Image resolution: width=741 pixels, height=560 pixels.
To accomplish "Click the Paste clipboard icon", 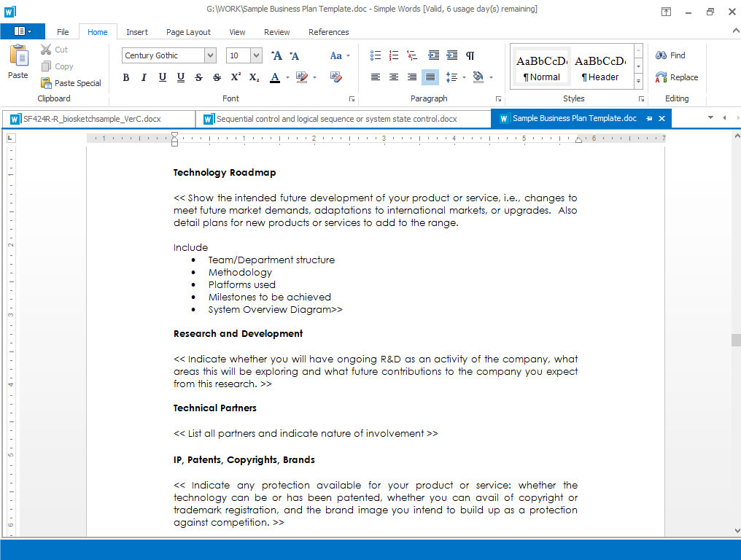I will (x=18, y=55).
